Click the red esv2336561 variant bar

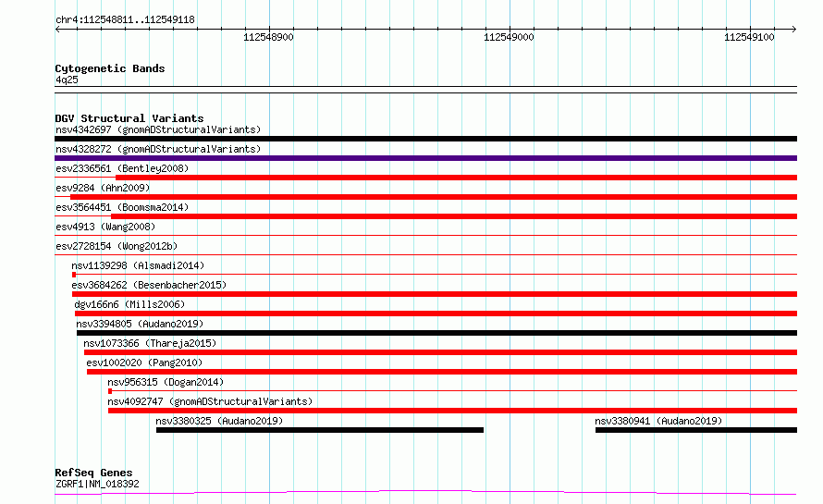coord(456,178)
